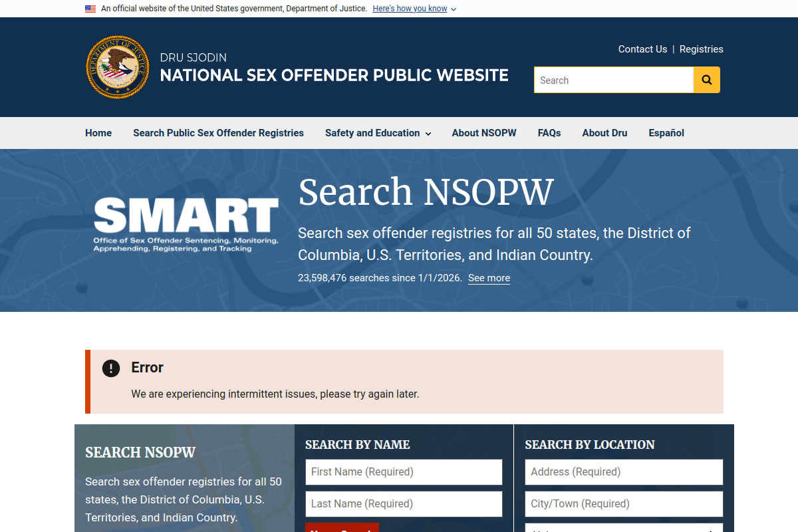This screenshot has width=798, height=532.
Task: Click the SEARCH BY NAME heading
Action: click(x=358, y=445)
